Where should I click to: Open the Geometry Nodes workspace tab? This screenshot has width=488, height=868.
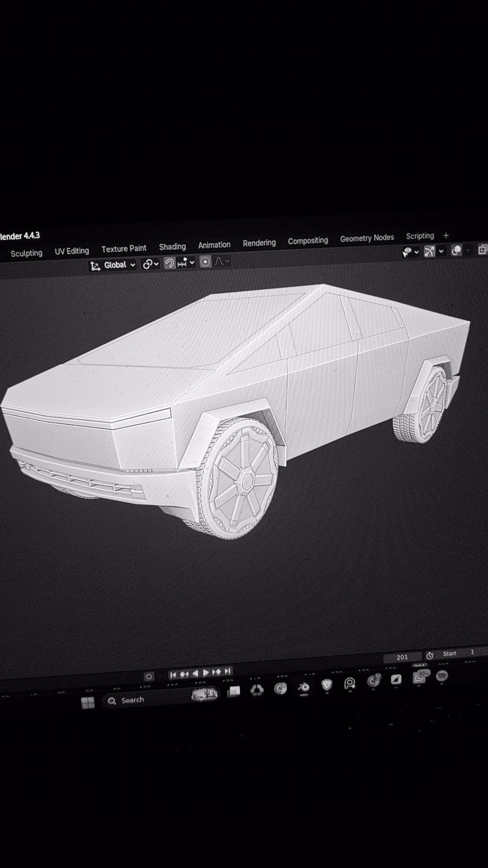pos(367,238)
